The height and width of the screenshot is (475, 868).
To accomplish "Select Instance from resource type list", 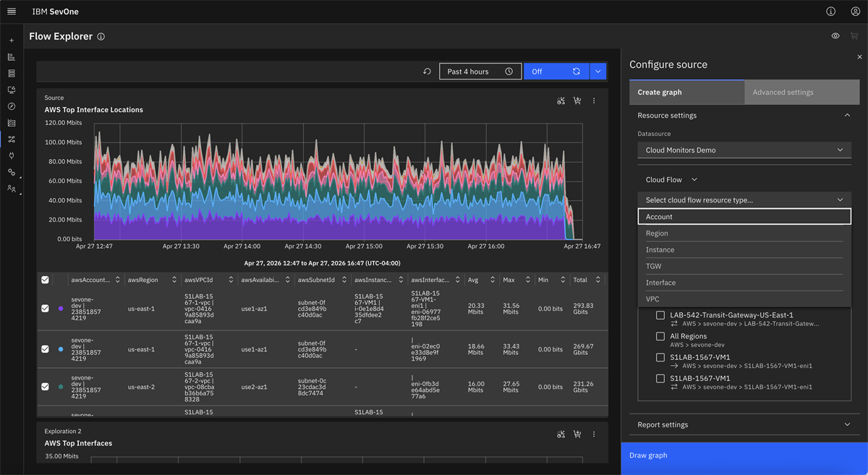I will (x=744, y=249).
